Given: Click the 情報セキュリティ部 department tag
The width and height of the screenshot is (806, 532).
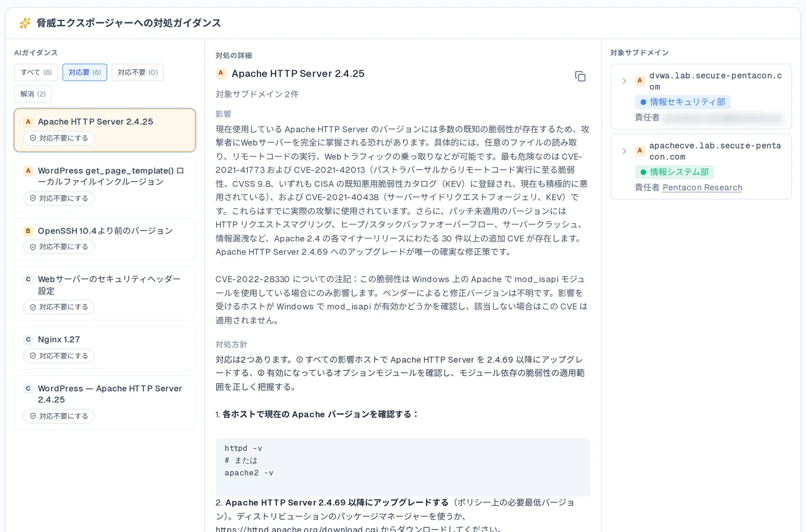Looking at the screenshot, I should tap(683, 102).
